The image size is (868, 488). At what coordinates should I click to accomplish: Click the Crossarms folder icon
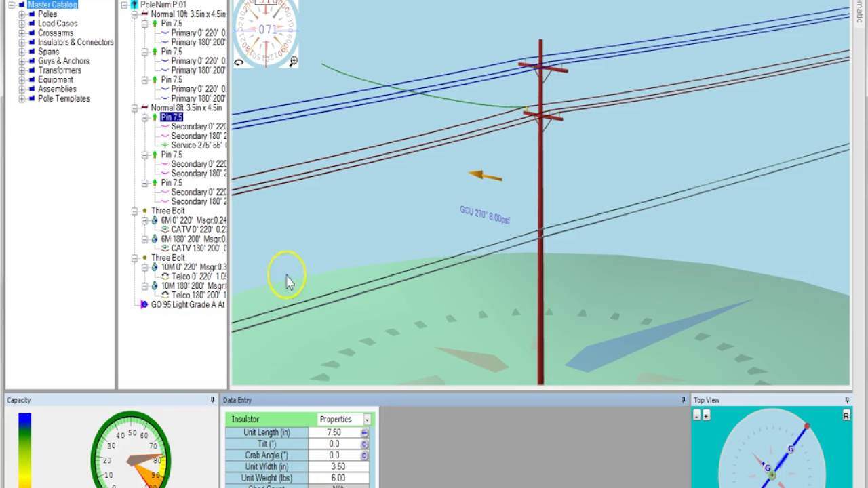pyautogui.click(x=31, y=33)
